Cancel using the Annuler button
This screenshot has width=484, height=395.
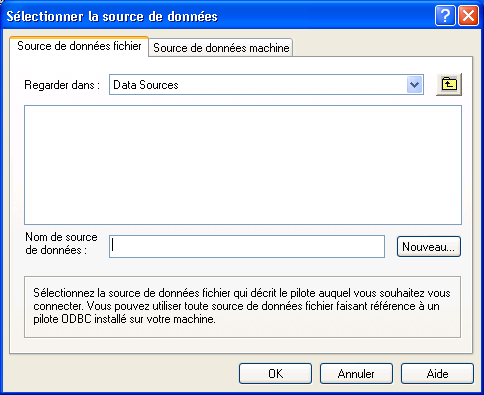356,374
